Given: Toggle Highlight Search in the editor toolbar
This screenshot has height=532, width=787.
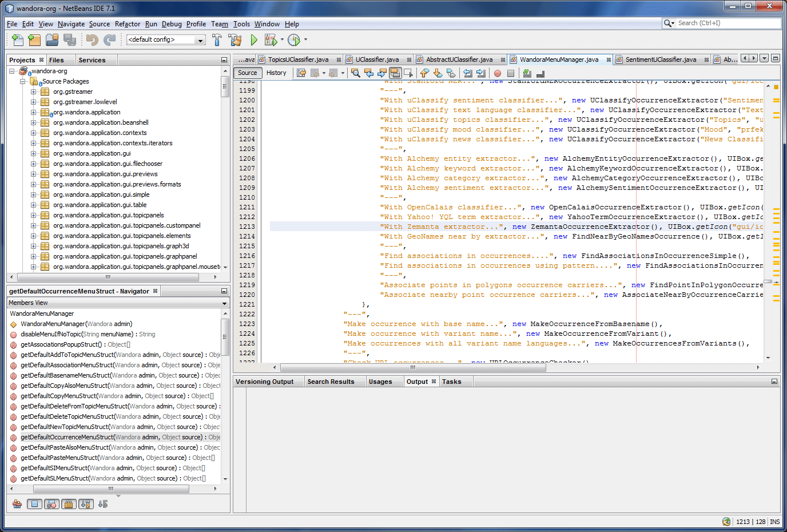Looking at the screenshot, I should point(395,73).
